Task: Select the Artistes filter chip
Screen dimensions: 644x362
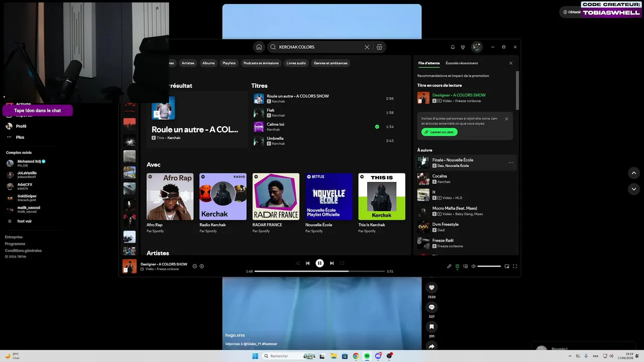Action: pyautogui.click(x=188, y=63)
